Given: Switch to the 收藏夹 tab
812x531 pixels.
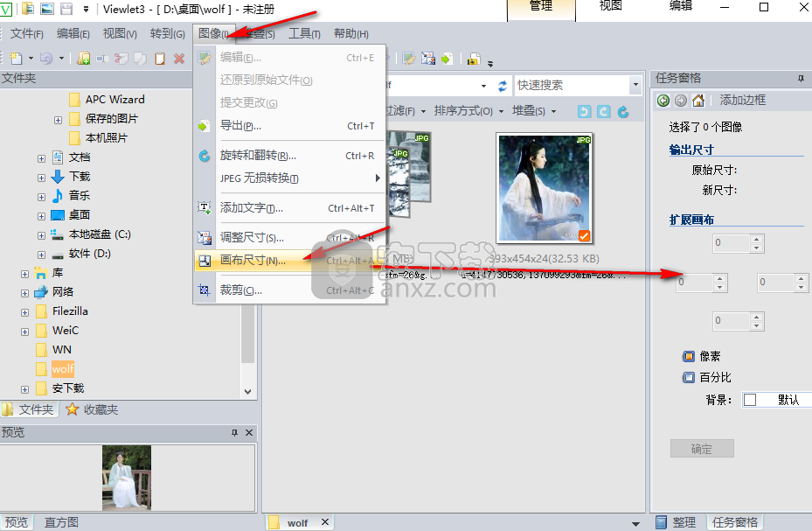Looking at the screenshot, I should pos(92,409).
